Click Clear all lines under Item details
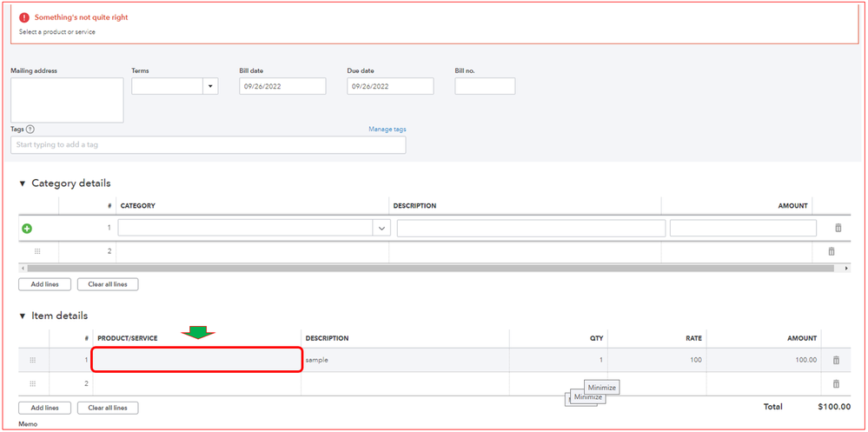 point(108,408)
